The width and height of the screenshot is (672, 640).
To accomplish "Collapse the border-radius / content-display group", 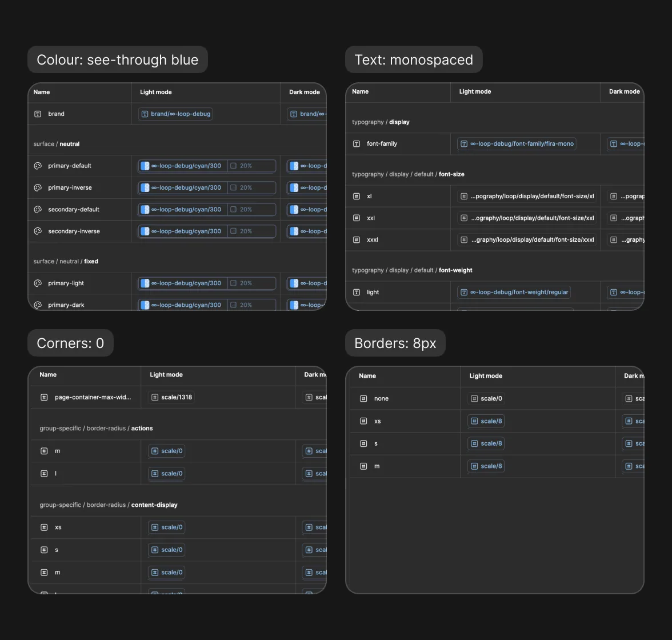I will point(109,505).
